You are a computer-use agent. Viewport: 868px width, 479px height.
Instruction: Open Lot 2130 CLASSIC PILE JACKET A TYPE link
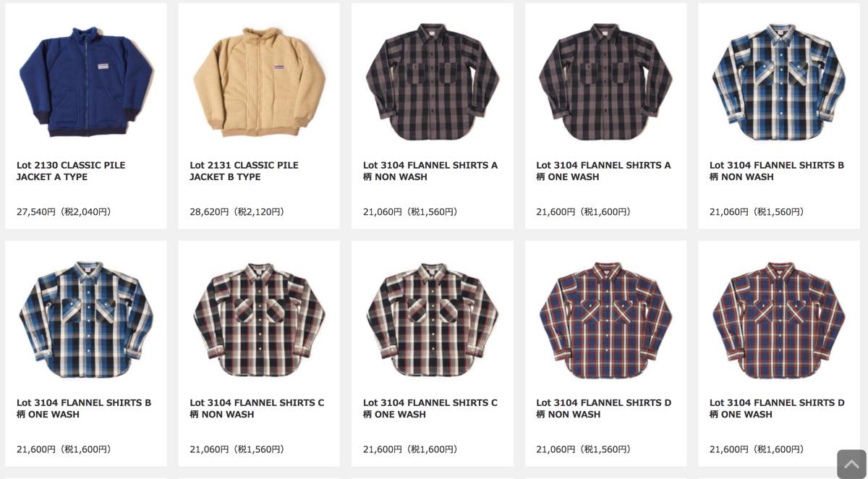[71, 171]
